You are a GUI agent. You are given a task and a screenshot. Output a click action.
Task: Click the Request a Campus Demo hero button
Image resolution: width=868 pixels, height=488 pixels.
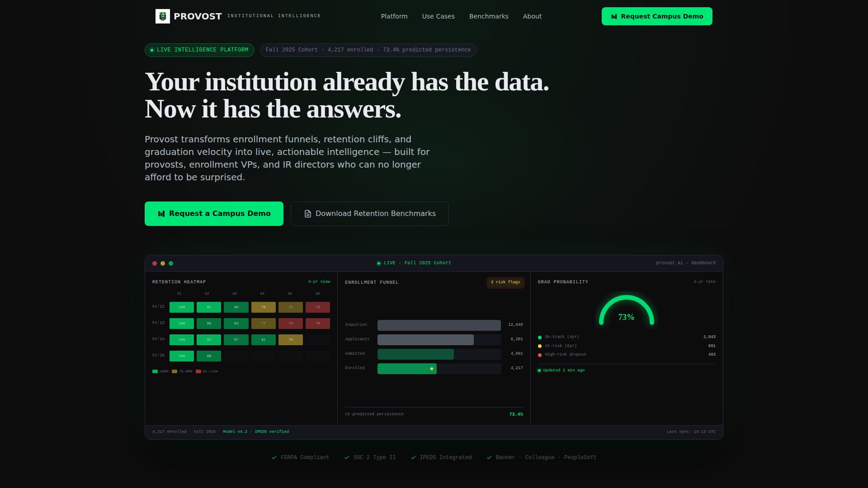click(214, 214)
